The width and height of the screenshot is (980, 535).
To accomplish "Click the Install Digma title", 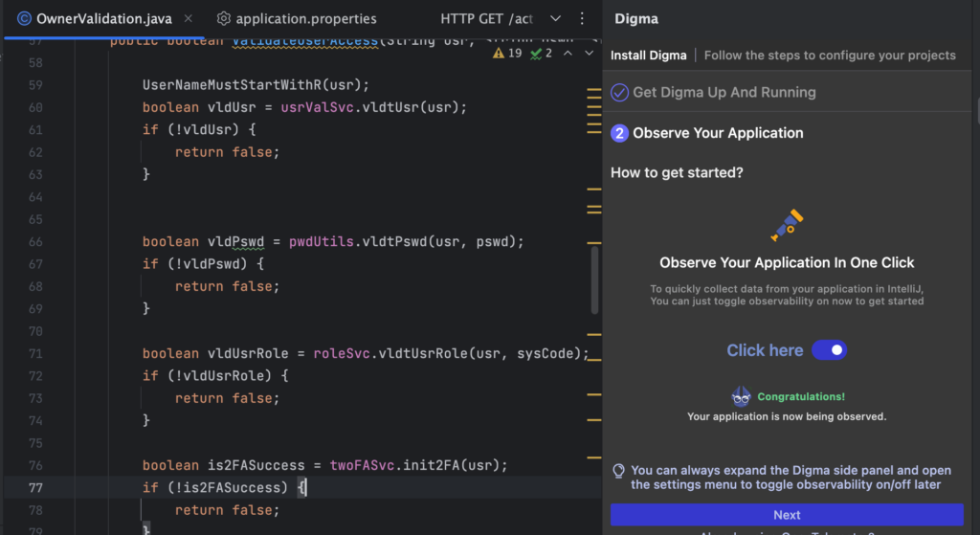I will [x=648, y=55].
